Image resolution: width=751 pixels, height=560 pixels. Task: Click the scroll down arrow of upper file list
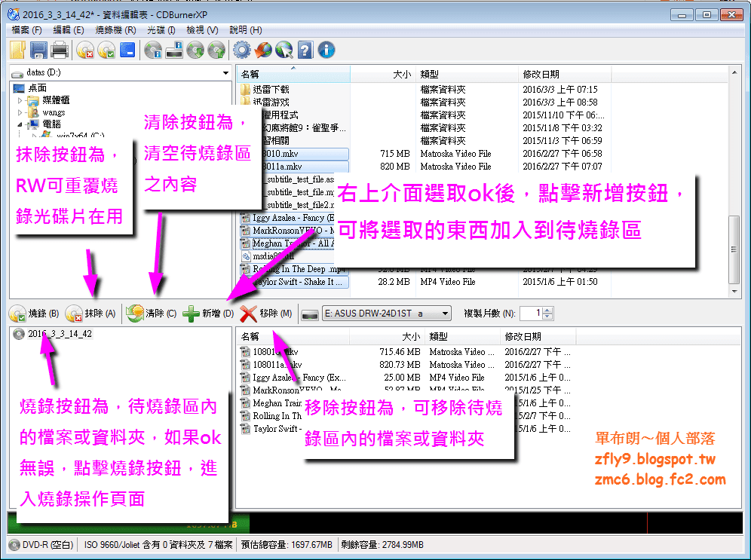[734, 291]
